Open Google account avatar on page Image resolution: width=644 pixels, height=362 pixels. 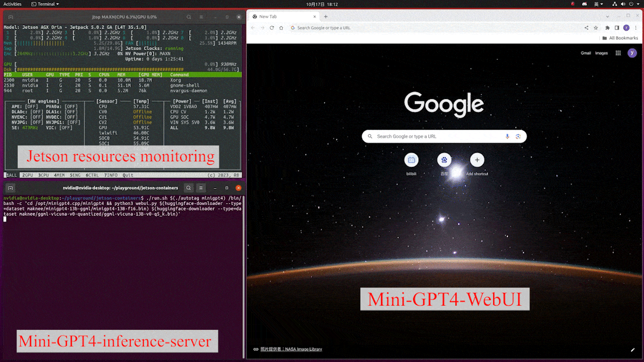tap(632, 53)
